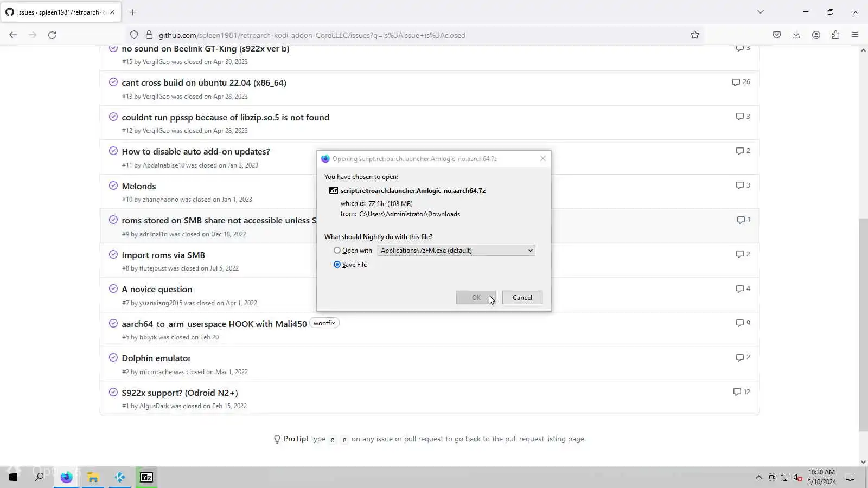
Task: Open comments for auto add-on updates issue
Action: (x=743, y=151)
